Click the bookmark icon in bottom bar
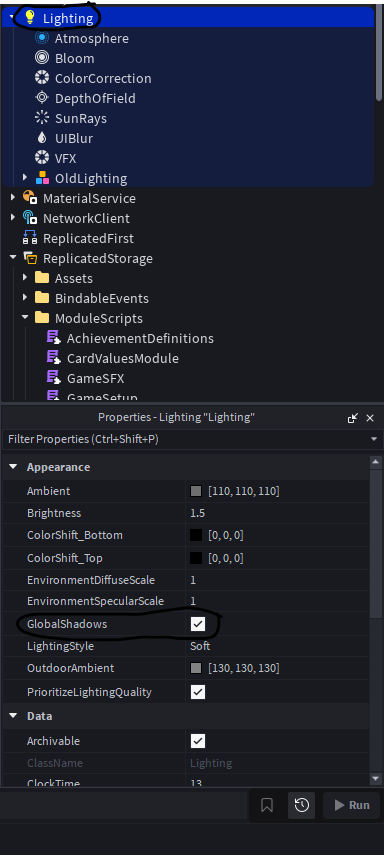384x855 pixels. [x=267, y=805]
